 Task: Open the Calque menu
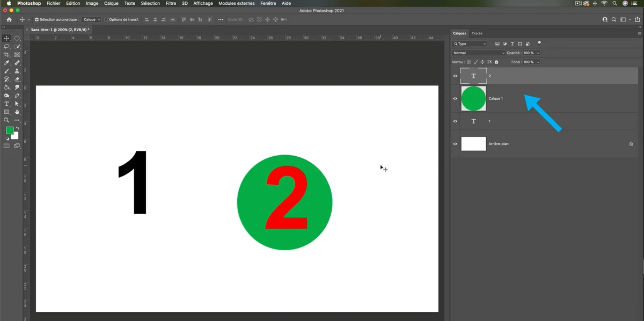point(111,3)
